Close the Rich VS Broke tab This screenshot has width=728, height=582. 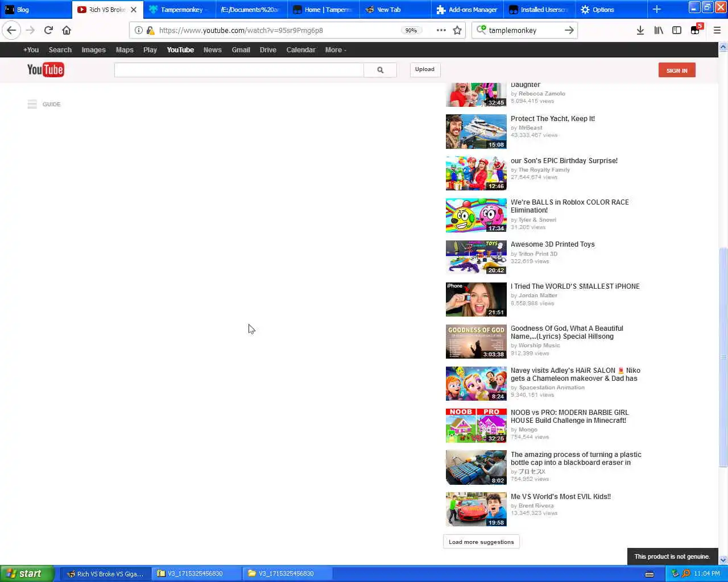click(134, 10)
